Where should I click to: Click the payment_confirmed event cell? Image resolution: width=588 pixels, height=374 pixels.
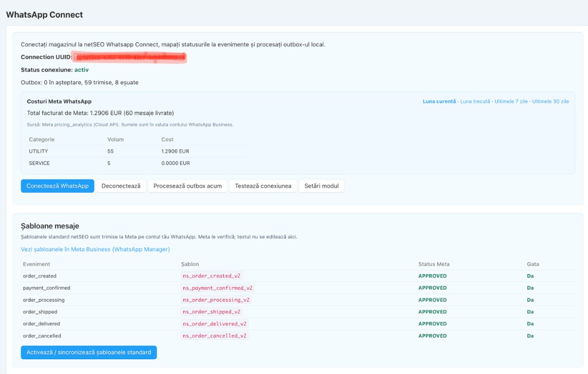(47, 288)
